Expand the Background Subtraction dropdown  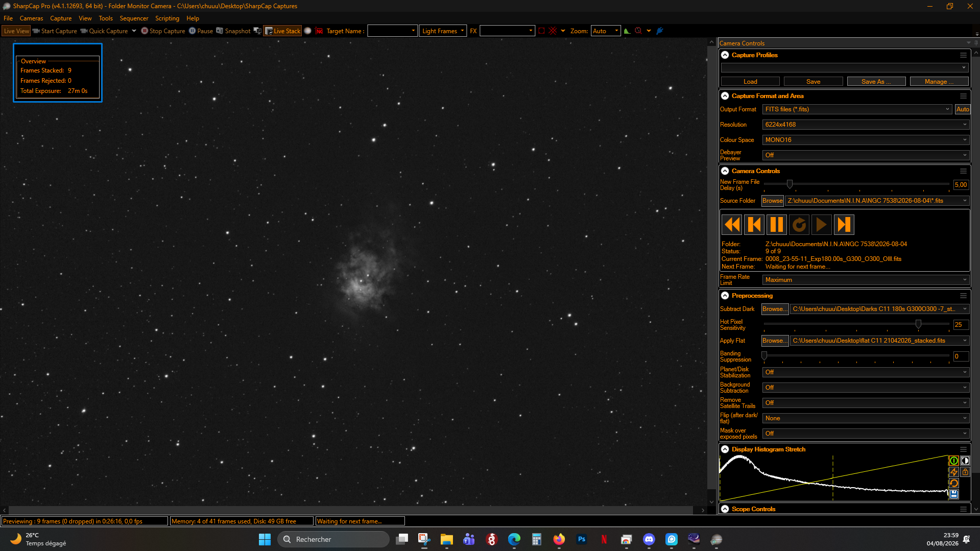pos(866,388)
